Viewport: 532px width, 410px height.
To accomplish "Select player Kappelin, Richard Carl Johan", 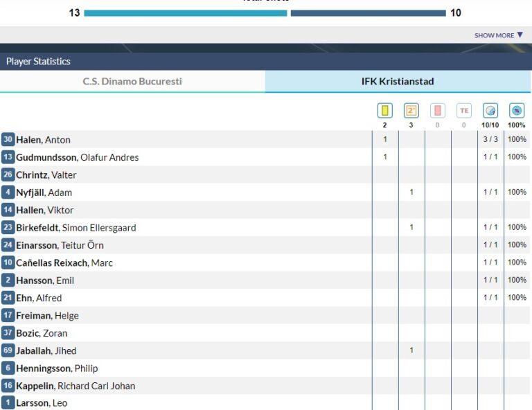I will point(76,386).
